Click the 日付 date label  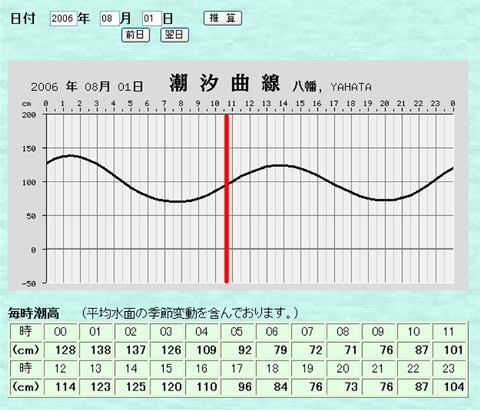click(x=23, y=18)
